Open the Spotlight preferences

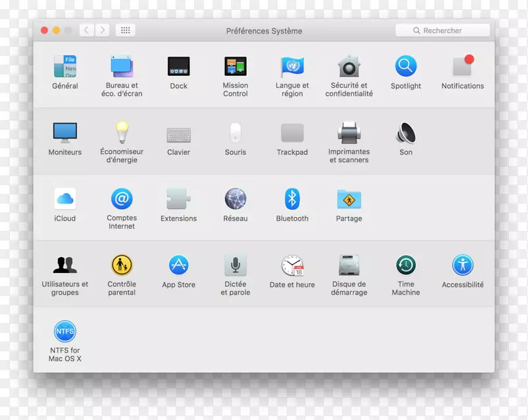point(405,67)
